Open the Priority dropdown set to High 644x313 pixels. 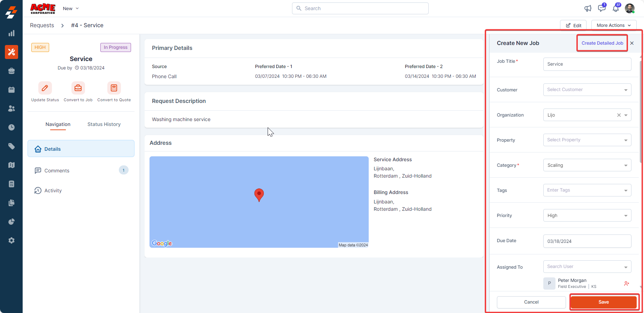[587, 215]
